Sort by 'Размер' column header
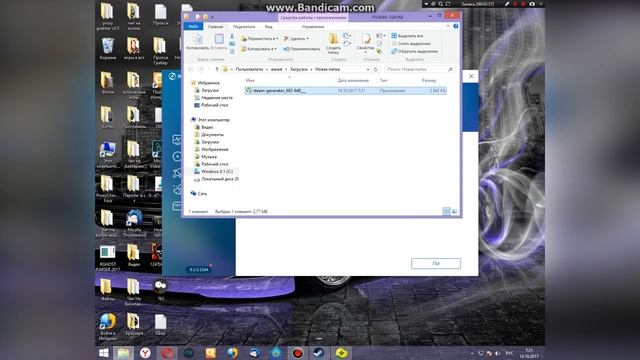The width and height of the screenshot is (640, 360). tap(429, 80)
